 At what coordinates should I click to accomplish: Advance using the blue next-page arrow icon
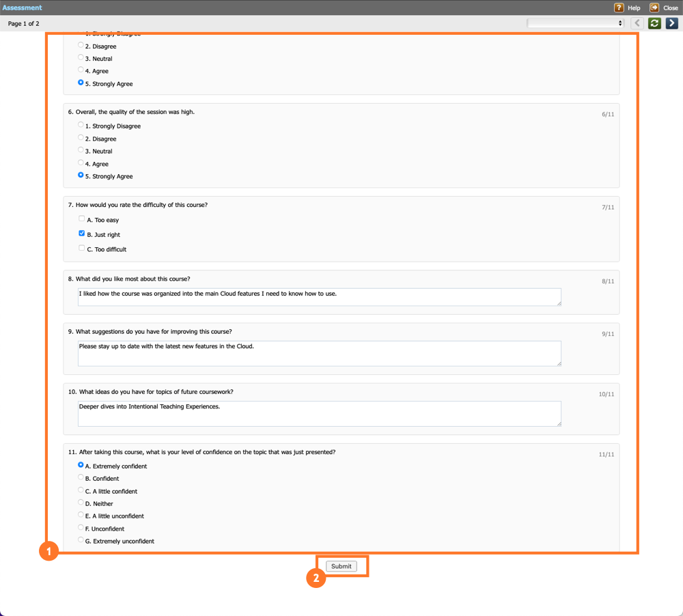(x=671, y=23)
